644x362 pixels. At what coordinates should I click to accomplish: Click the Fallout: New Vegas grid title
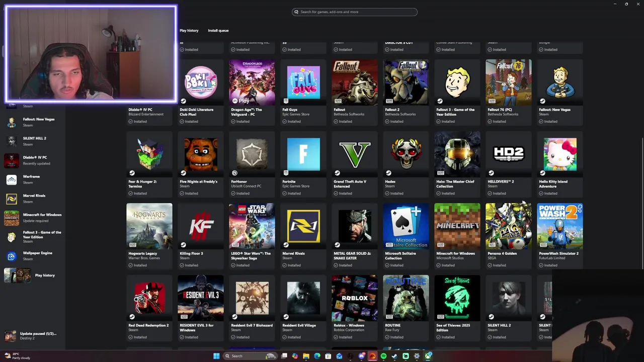click(x=554, y=110)
